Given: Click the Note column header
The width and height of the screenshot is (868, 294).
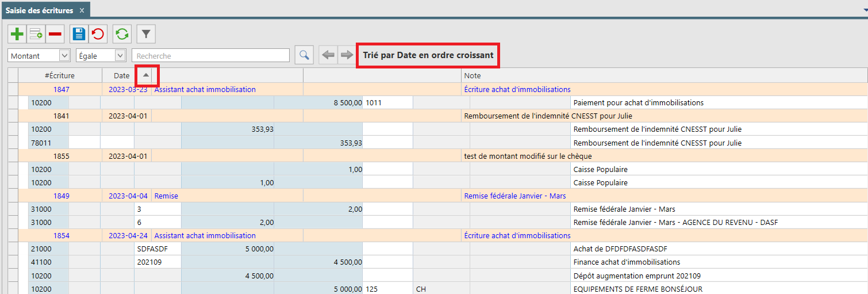Looking at the screenshot, I should click(664, 75).
